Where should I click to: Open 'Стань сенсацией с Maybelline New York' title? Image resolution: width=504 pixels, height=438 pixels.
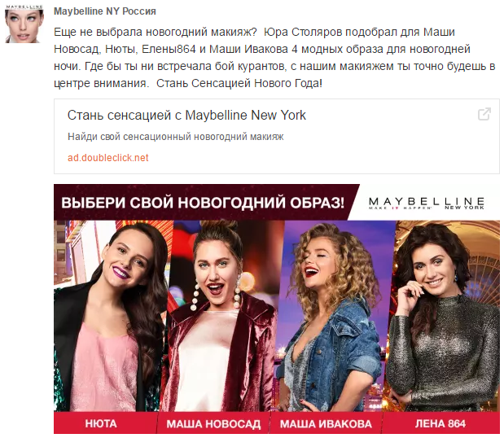[x=186, y=115]
